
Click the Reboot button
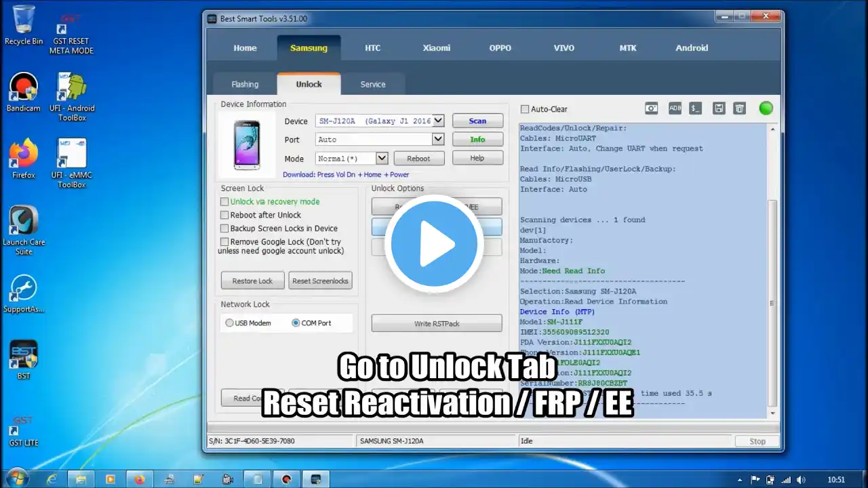coord(418,158)
